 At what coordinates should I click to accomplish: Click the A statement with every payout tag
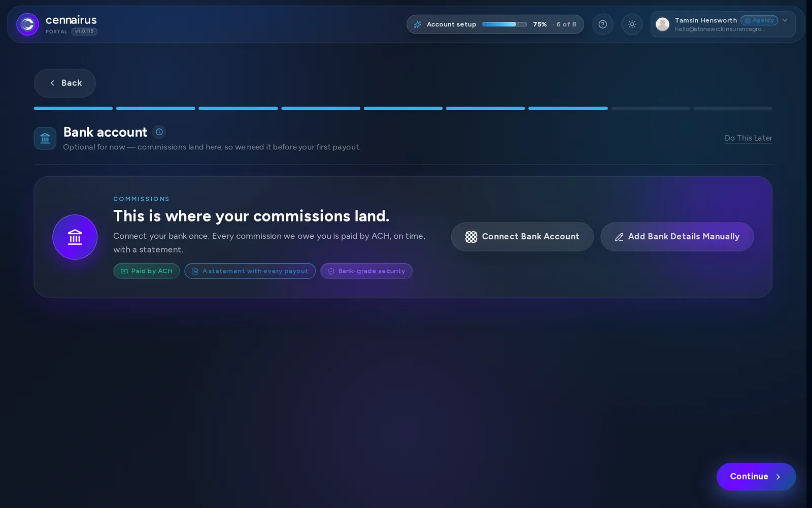click(250, 271)
